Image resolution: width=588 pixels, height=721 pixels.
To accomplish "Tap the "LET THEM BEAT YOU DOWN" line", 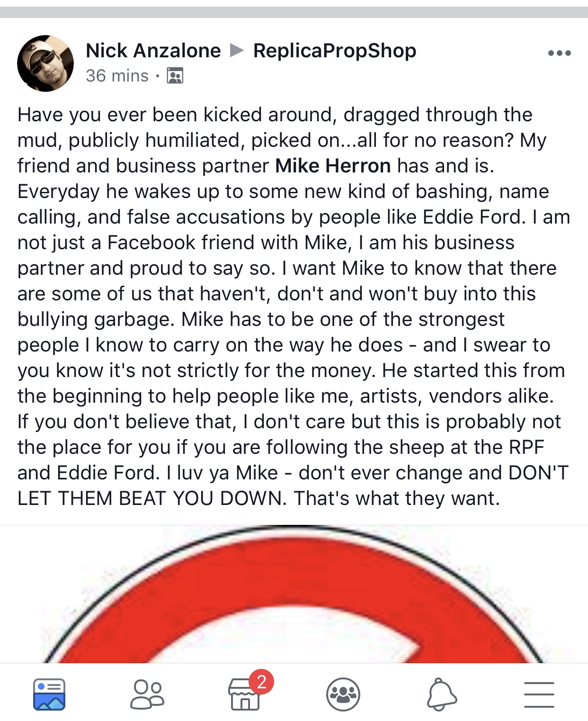I will (258, 498).
